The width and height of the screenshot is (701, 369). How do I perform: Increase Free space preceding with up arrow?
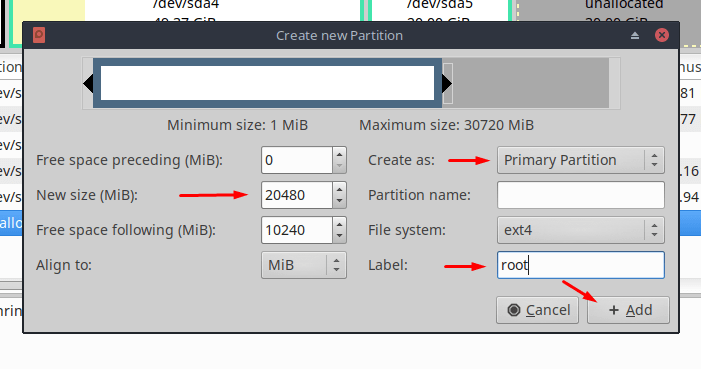[339, 154]
